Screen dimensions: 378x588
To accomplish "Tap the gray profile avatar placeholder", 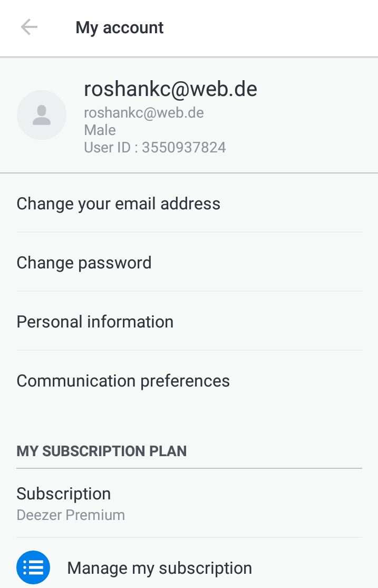I will 42,115.
